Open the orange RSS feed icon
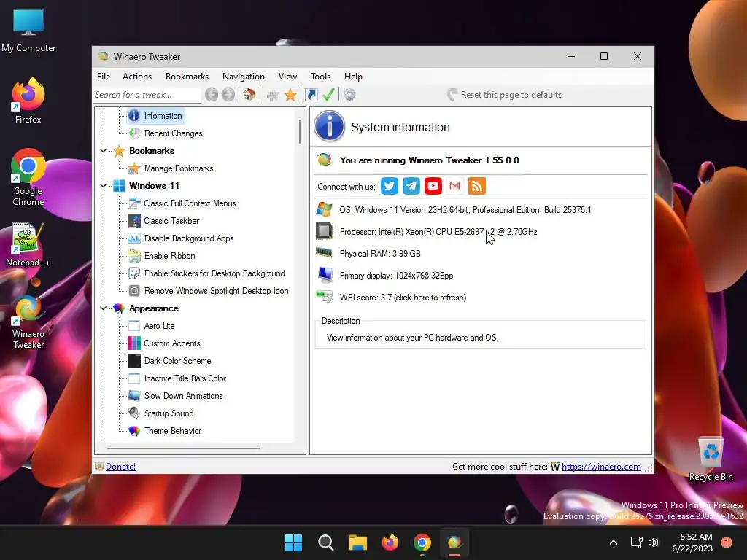 click(x=477, y=186)
